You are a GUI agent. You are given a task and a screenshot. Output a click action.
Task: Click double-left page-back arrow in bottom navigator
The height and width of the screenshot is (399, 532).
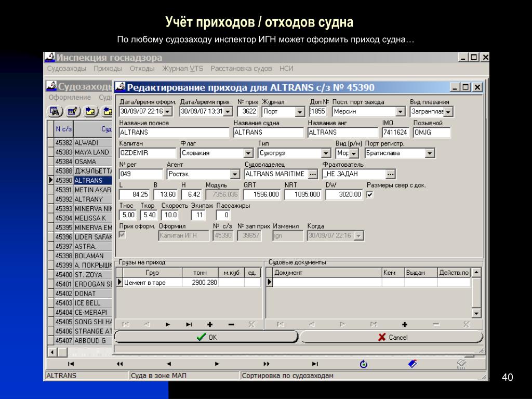click(x=119, y=364)
